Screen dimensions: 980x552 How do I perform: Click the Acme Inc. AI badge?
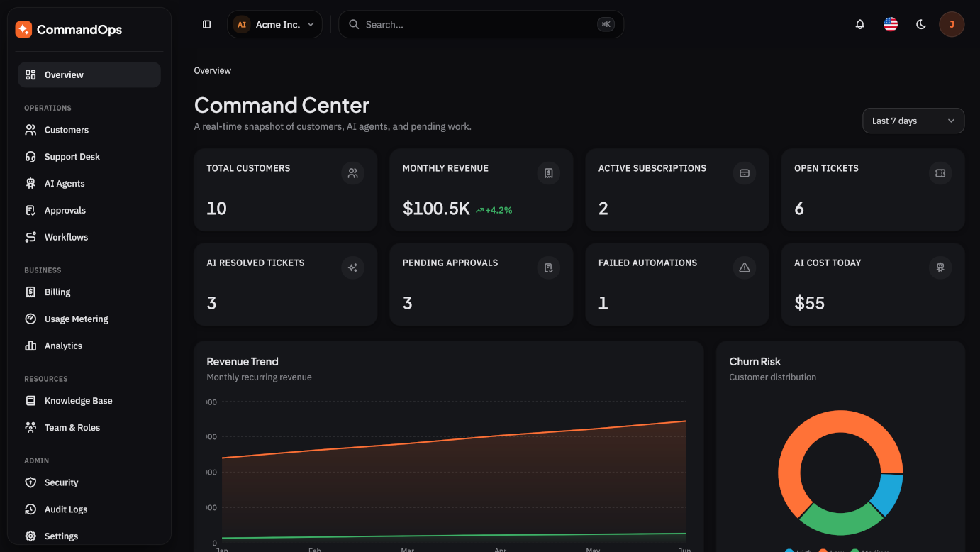tap(242, 24)
